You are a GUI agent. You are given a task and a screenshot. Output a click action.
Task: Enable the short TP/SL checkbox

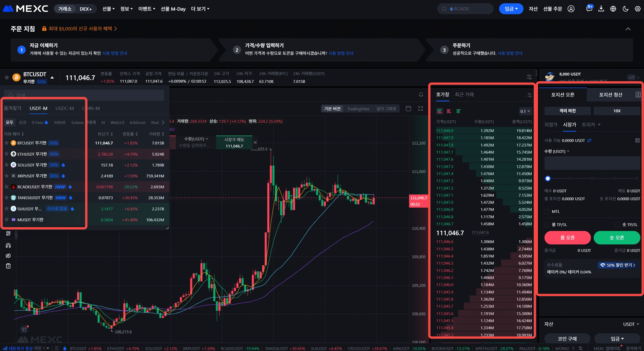tap(617, 225)
